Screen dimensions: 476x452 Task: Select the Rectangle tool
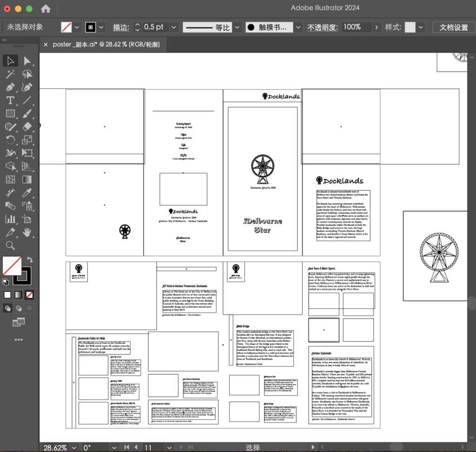click(10, 113)
